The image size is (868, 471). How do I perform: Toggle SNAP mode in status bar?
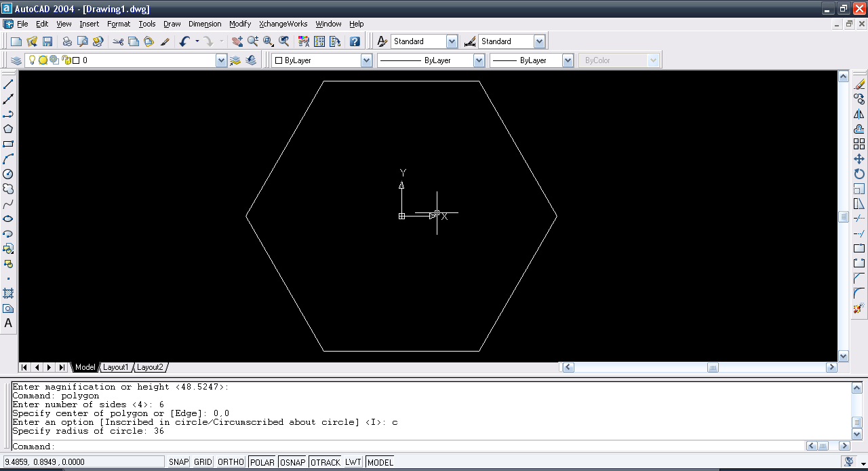point(179,462)
